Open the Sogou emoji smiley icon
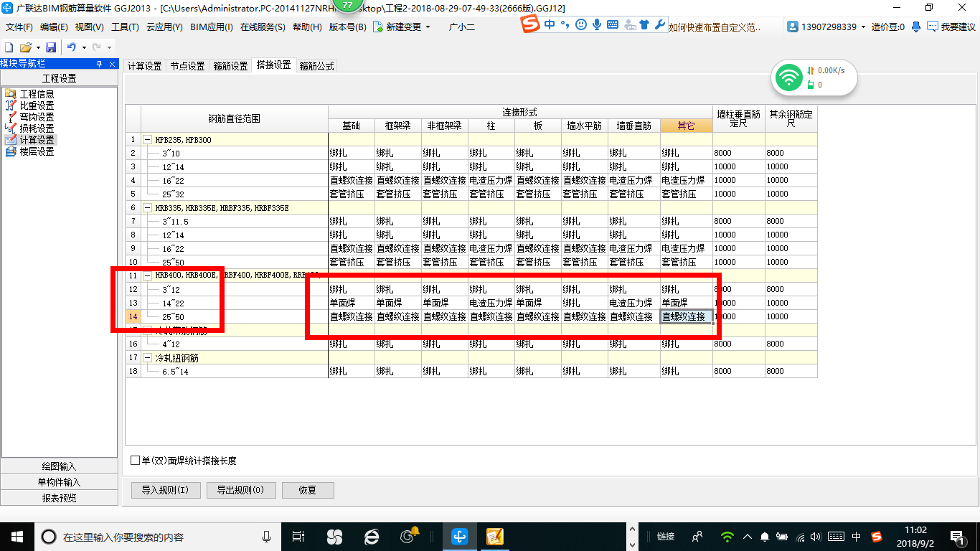Screen dimensions: 980x551 580,24
